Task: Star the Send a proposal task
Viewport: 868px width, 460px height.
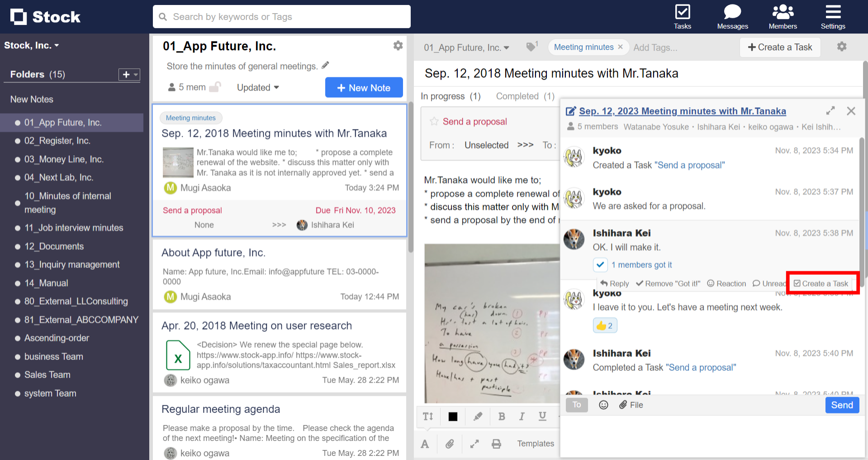Action: click(434, 121)
